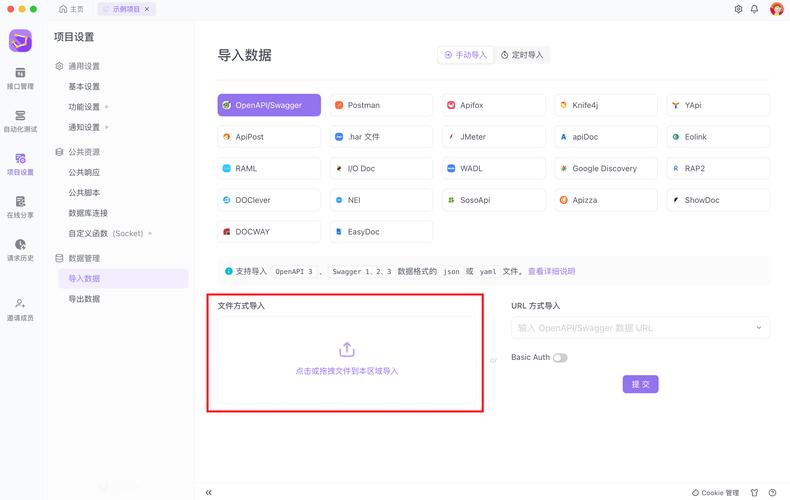
Task: Open Cookie 管理 at the bottom
Action: (715, 492)
